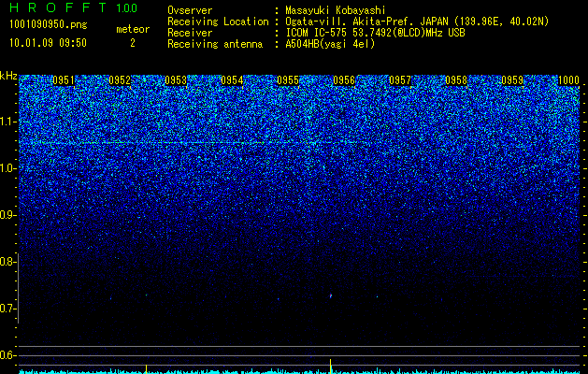This screenshot has width=588, height=374.
Task: Click the Receiving Location field label
Action: 218,22
